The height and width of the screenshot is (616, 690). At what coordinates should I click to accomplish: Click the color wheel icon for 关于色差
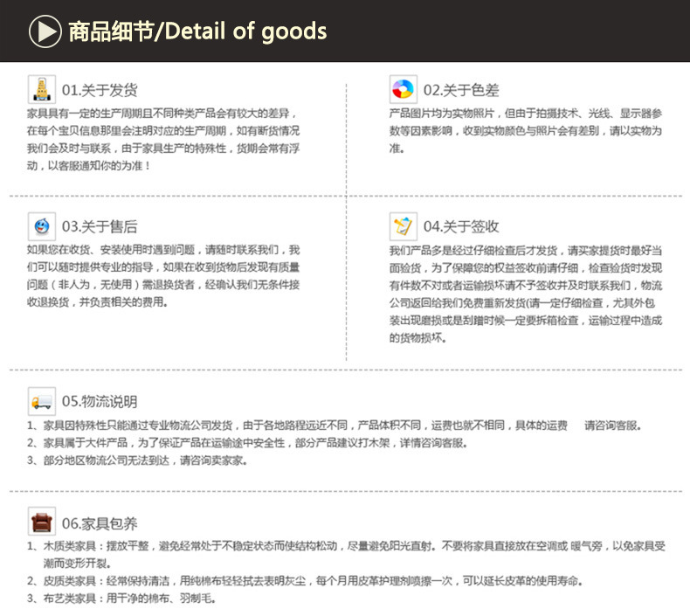pyautogui.click(x=404, y=89)
